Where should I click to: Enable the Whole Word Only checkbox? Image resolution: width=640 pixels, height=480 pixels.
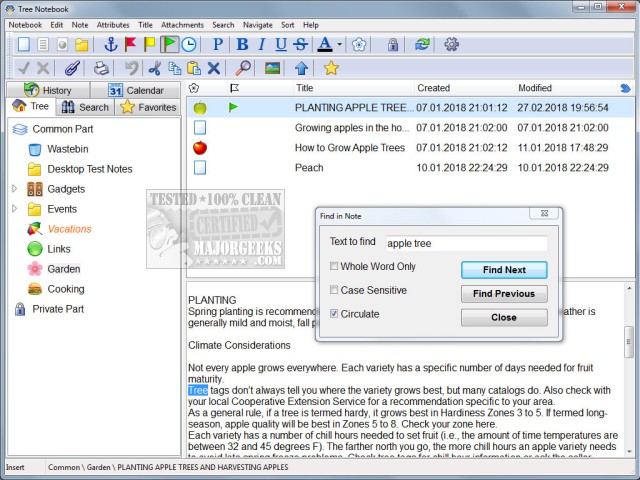pyautogui.click(x=334, y=266)
